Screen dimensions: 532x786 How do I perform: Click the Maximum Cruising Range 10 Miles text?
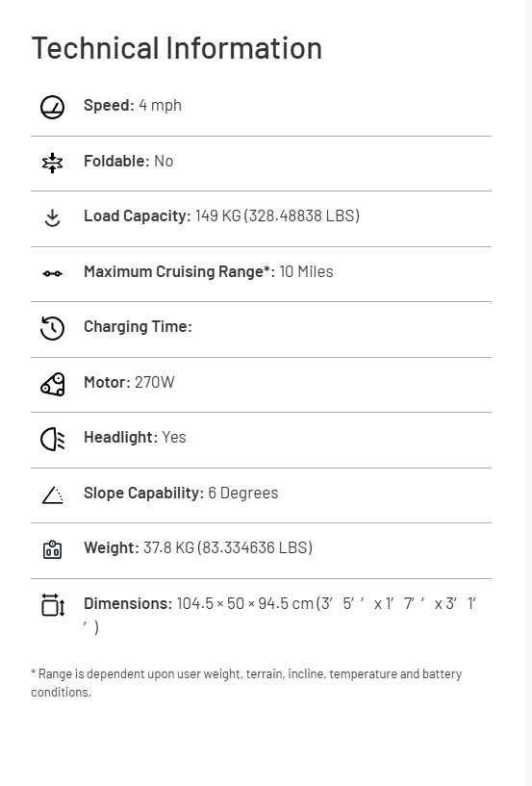pos(208,271)
